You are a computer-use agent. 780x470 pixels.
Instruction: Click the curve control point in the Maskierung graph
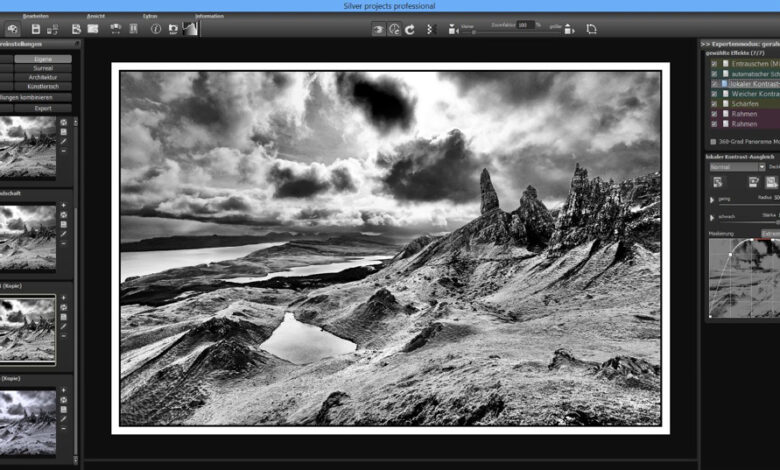tap(730, 255)
